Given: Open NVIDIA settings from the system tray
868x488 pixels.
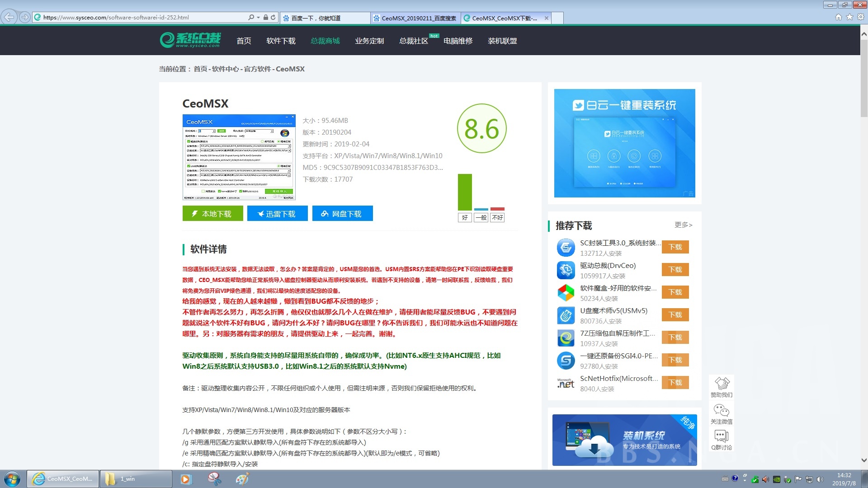Looking at the screenshot, I should coord(777,479).
